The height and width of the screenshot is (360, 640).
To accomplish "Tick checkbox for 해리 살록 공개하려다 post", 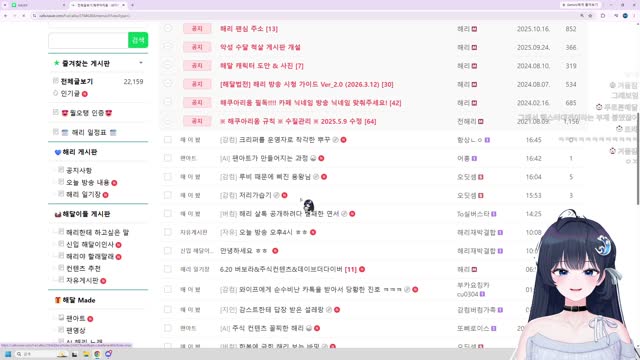I will pyautogui.click(x=168, y=213).
